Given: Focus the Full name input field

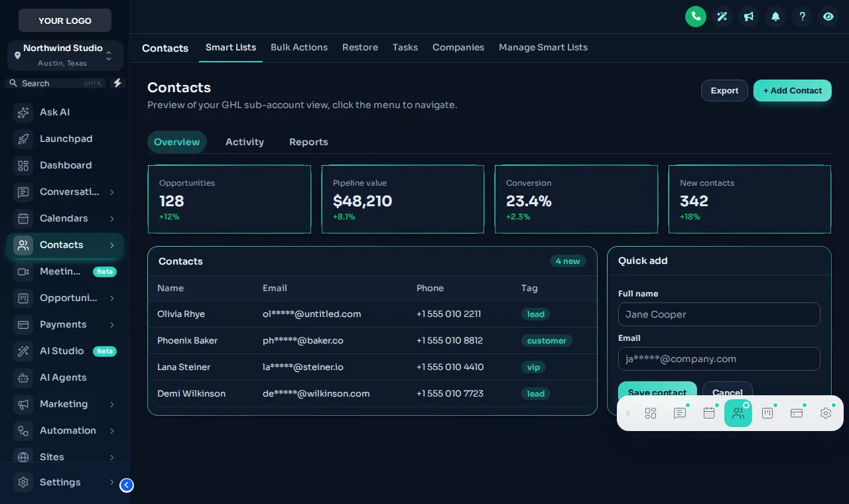Looking at the screenshot, I should (x=719, y=314).
